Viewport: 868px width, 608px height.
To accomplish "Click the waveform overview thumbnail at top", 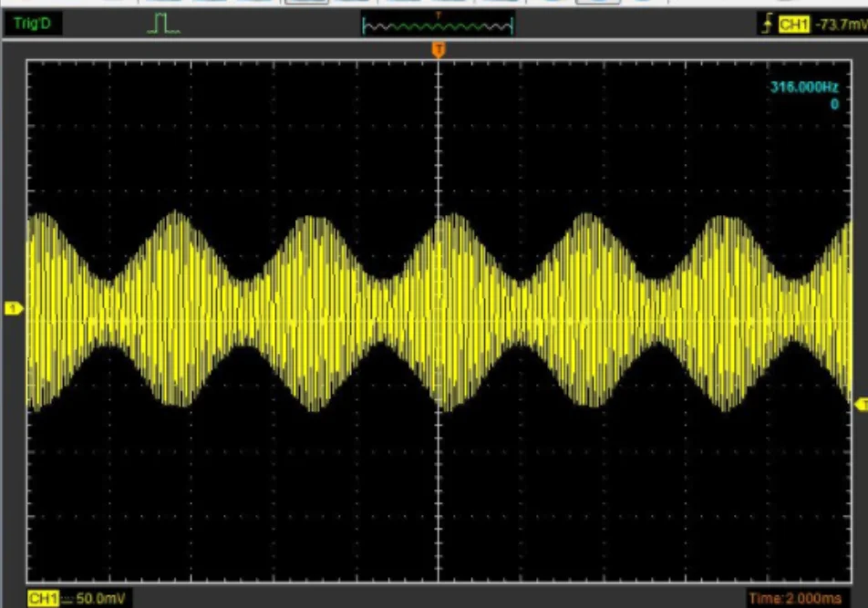I will pos(438,25).
